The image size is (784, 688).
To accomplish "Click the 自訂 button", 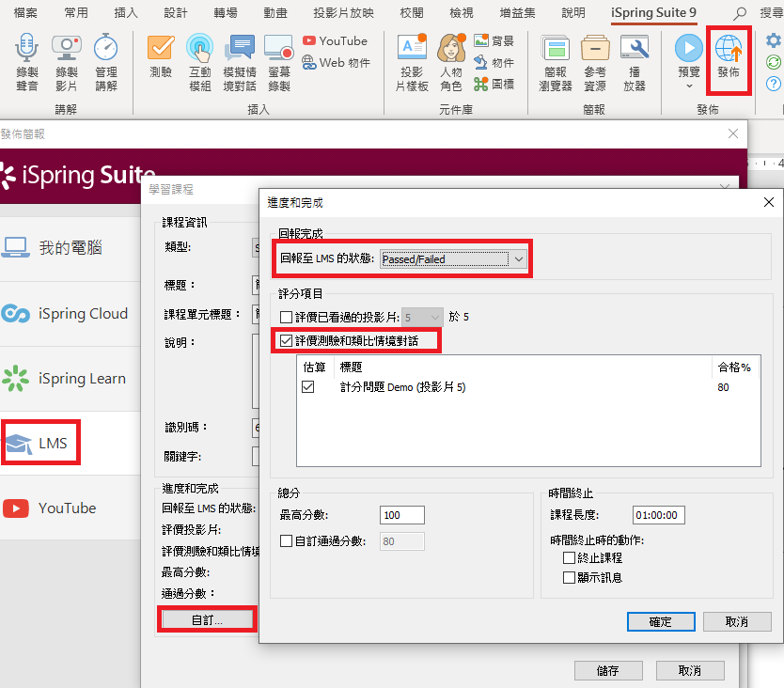I will (206, 618).
